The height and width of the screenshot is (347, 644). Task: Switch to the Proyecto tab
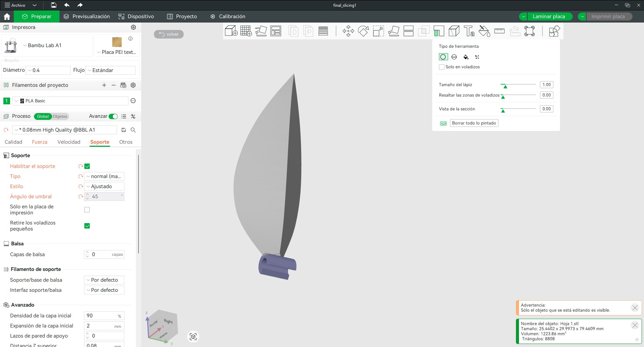182,16
